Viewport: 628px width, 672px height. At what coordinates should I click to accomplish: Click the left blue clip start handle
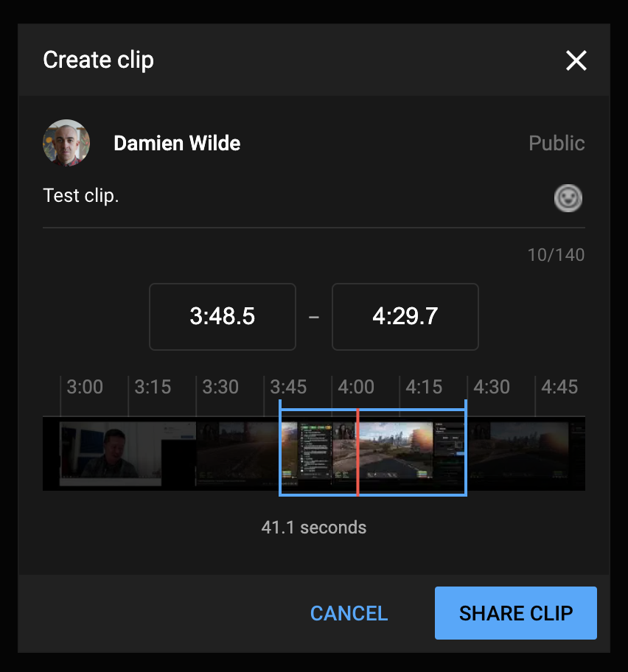click(x=280, y=449)
